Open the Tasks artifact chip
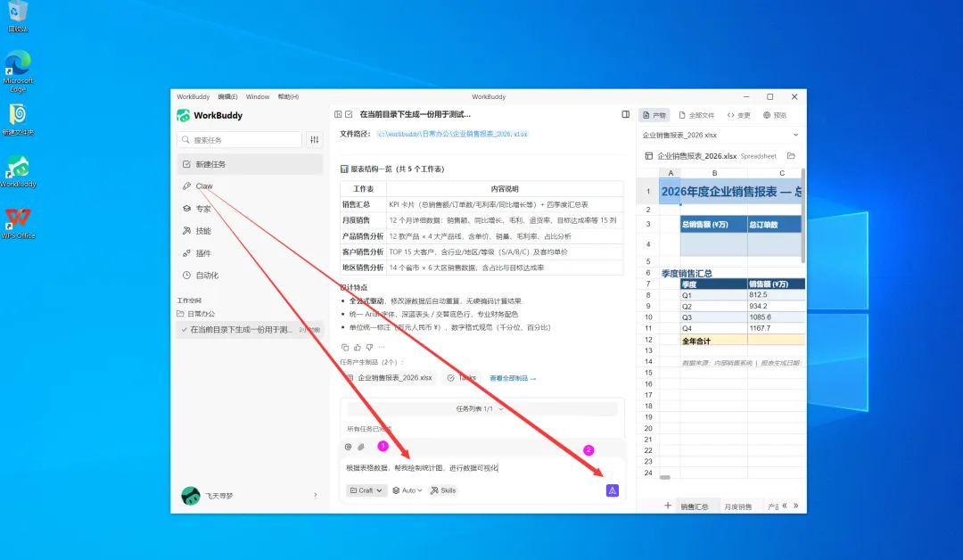Image resolution: width=963 pixels, height=560 pixels. (x=462, y=377)
